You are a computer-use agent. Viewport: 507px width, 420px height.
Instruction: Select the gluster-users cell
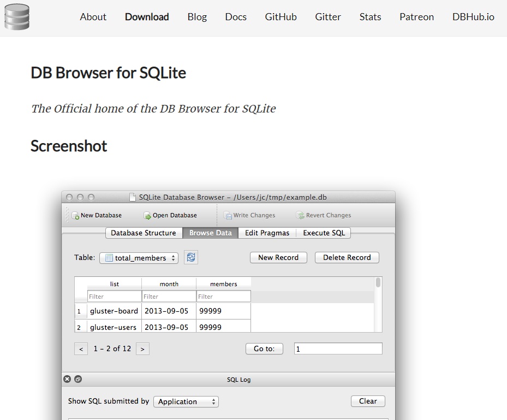[114, 326]
